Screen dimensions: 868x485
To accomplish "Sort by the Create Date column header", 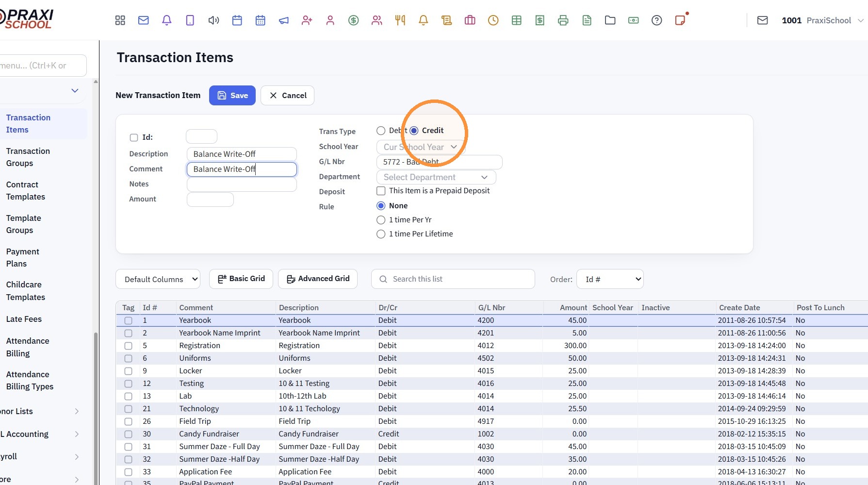I will point(739,308).
